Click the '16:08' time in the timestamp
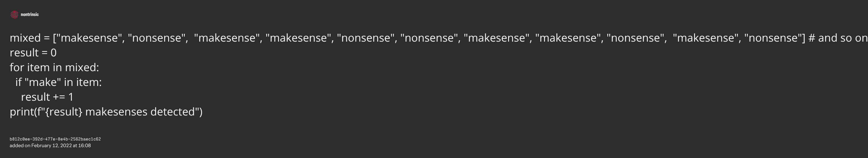Viewport: 868px width, 158px height. [84, 146]
